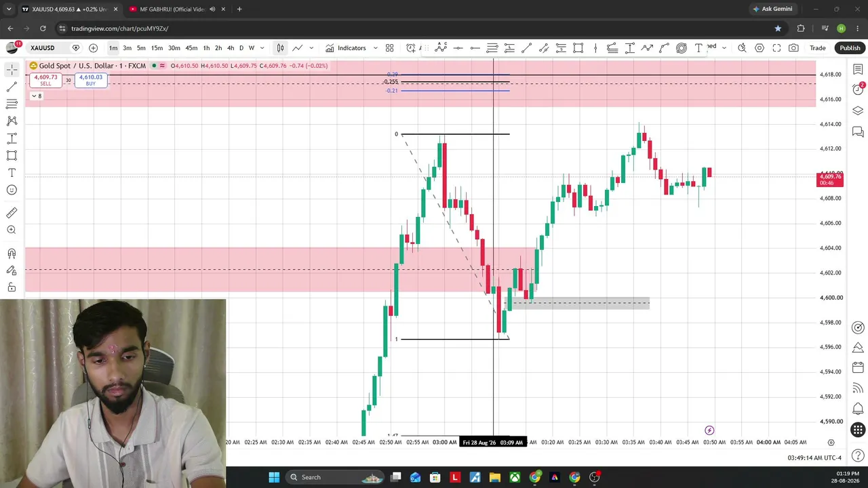
Task: Open the apps grid button in right sidebar
Action: click(858, 430)
